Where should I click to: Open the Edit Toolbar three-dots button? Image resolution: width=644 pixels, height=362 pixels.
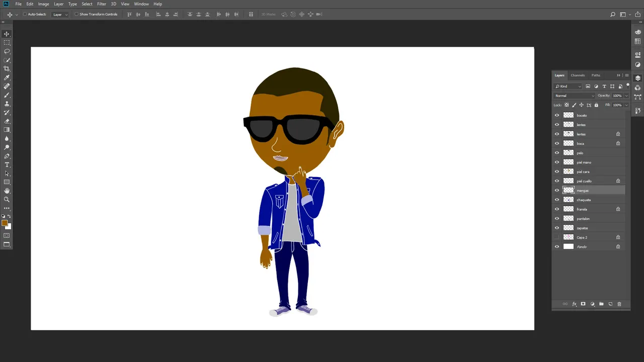coord(7,208)
